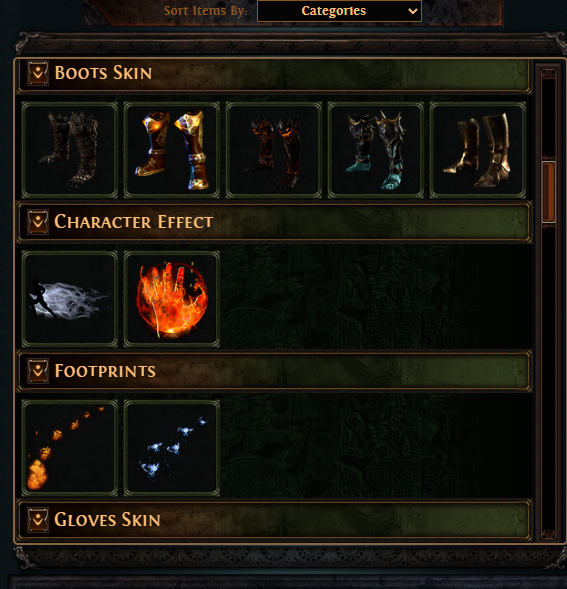The image size is (567, 589).
Task: Click the scrollbar down arrow
Action: tap(549, 534)
